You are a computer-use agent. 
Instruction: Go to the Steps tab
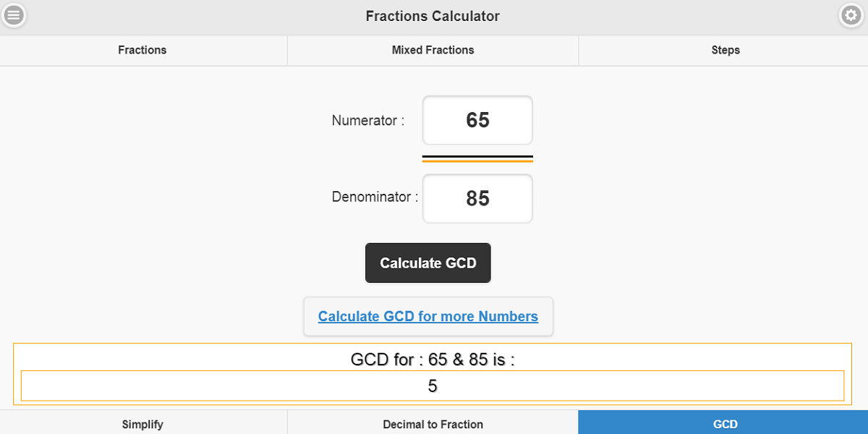click(725, 50)
